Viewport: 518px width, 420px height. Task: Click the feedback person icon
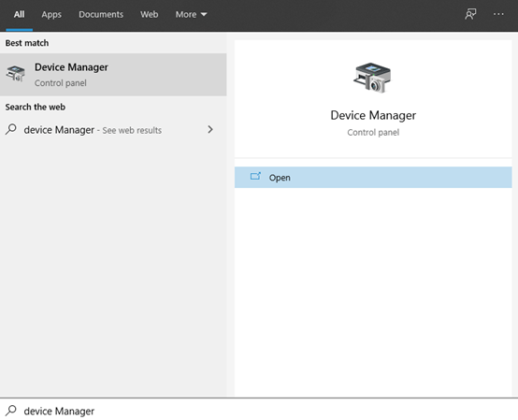click(470, 14)
